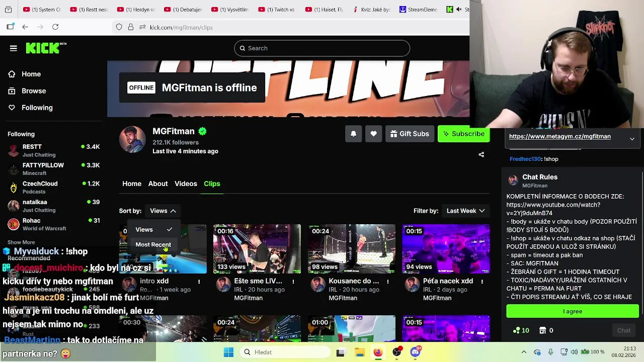Open options menu for intro xdd clip

(x=199, y=282)
